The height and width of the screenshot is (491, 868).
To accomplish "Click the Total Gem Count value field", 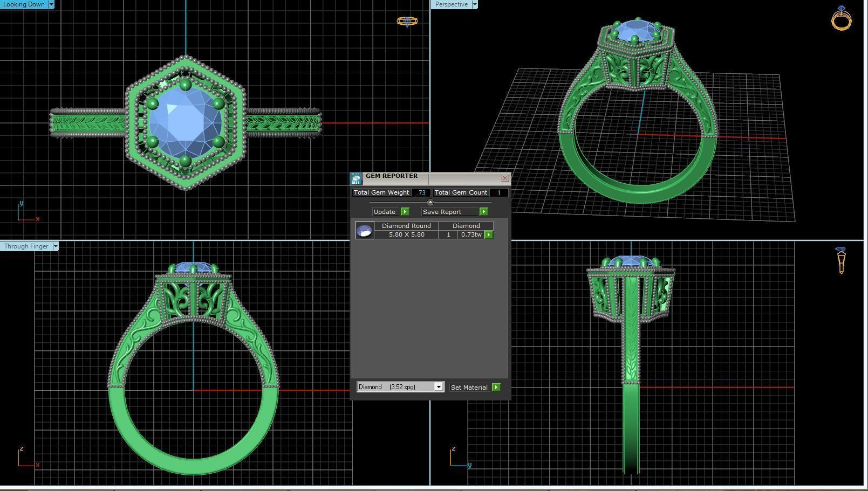I will 499,192.
